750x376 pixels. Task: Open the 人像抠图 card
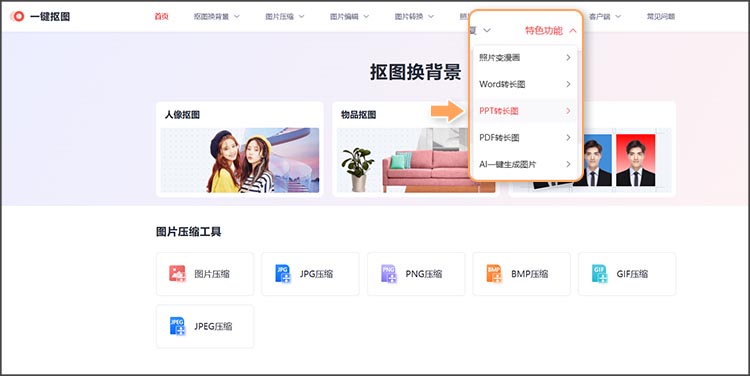point(240,149)
